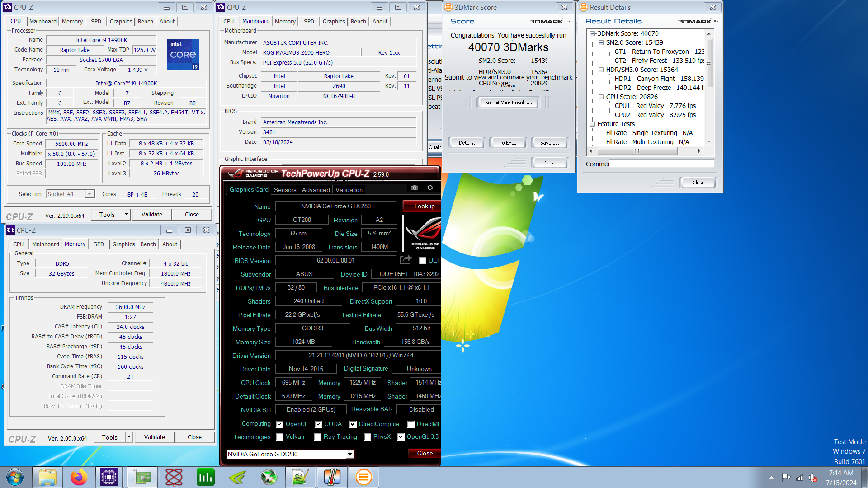
Task: Toggle the OpenCL checkbox
Action: click(280, 424)
